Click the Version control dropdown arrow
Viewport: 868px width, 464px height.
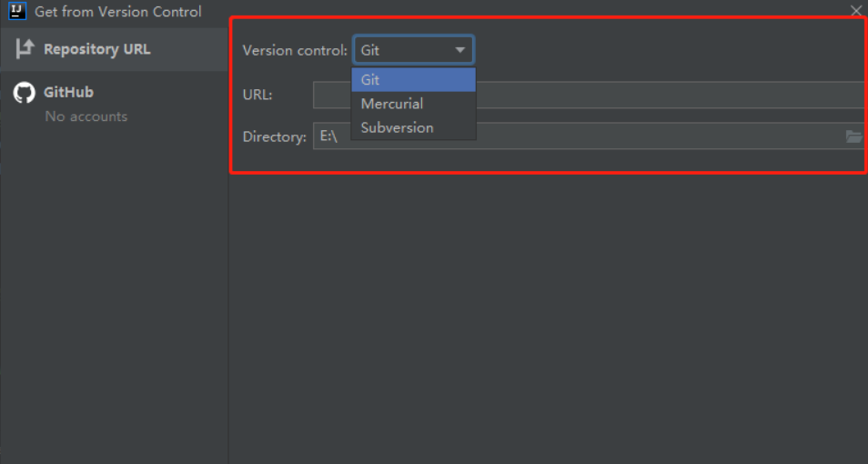[460, 50]
